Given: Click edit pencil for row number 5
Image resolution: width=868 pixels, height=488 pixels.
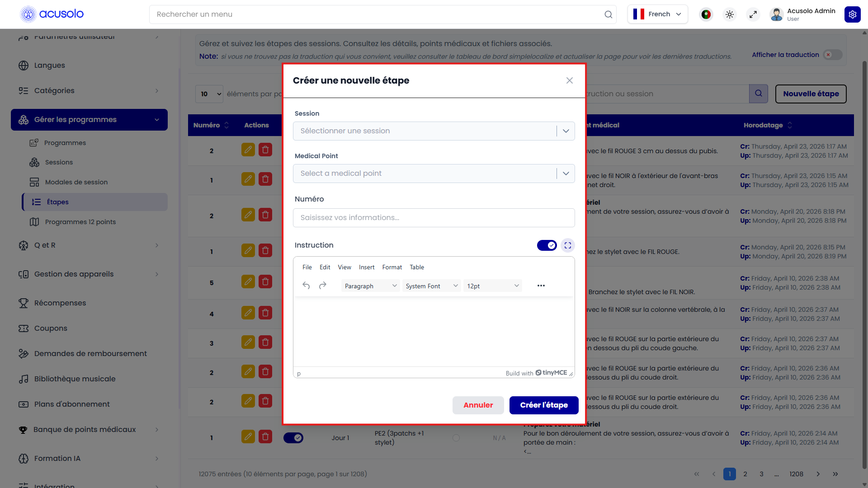Looking at the screenshot, I should click(248, 282).
